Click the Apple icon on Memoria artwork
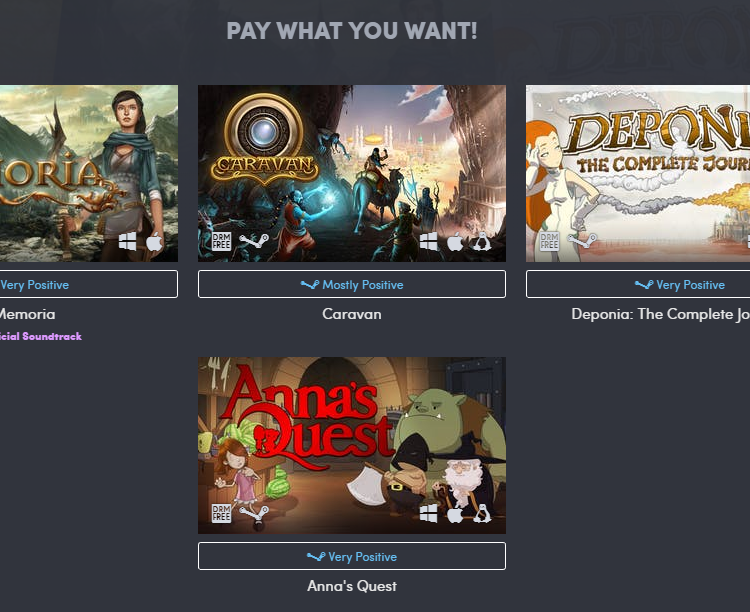 click(x=154, y=242)
